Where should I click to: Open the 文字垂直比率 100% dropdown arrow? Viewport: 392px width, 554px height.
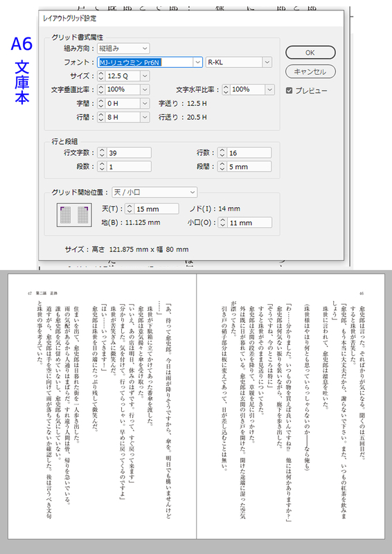145,90
